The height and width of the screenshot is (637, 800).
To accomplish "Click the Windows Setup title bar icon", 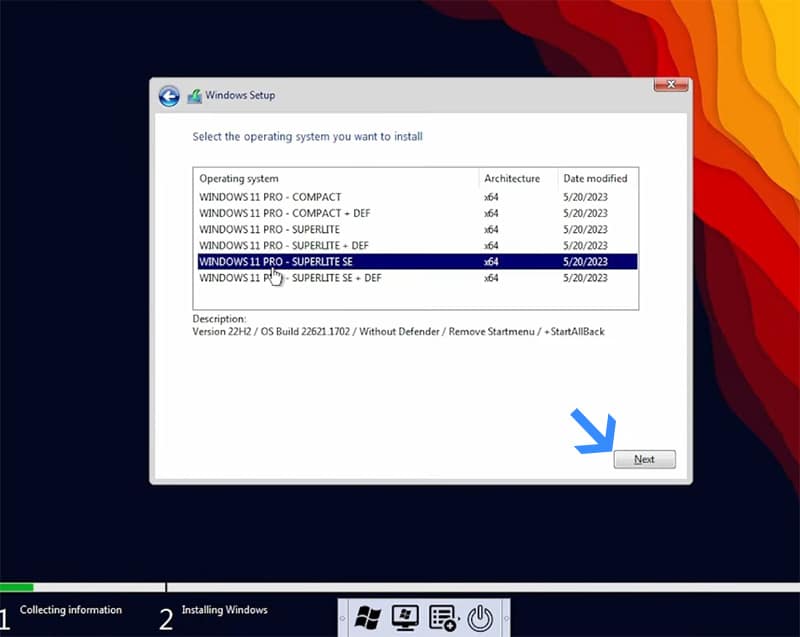I will click(x=194, y=95).
